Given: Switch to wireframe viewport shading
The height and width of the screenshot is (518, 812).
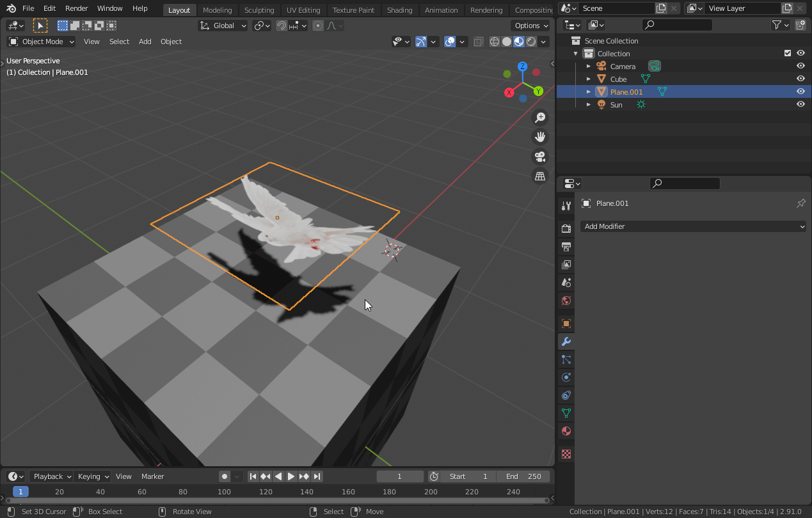Looking at the screenshot, I should point(495,42).
